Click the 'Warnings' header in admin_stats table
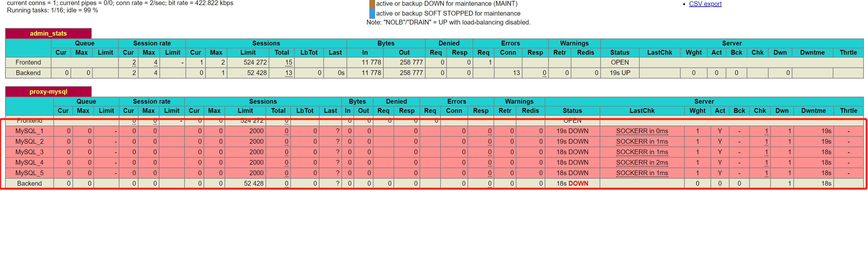Viewport: 868px width, 275px height. (574, 43)
